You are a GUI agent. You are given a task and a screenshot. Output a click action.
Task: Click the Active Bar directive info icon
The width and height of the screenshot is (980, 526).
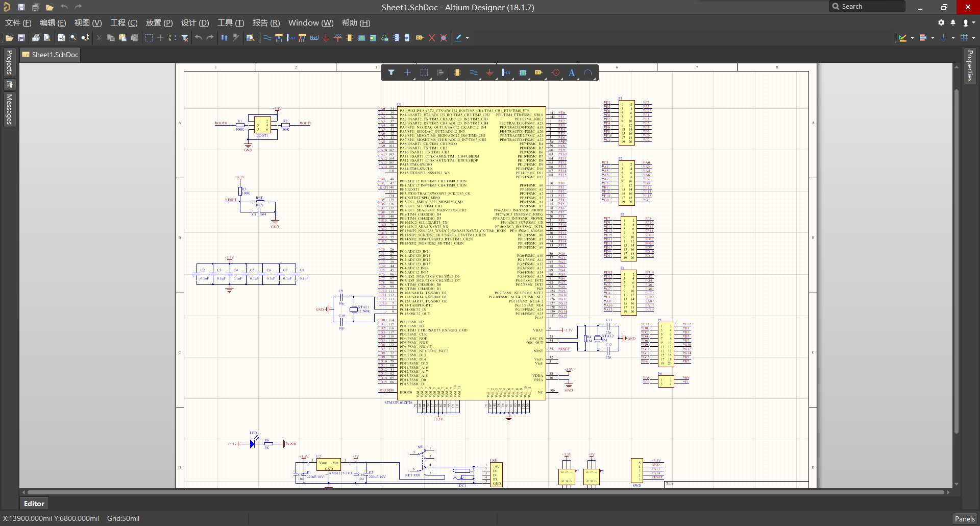(555, 73)
